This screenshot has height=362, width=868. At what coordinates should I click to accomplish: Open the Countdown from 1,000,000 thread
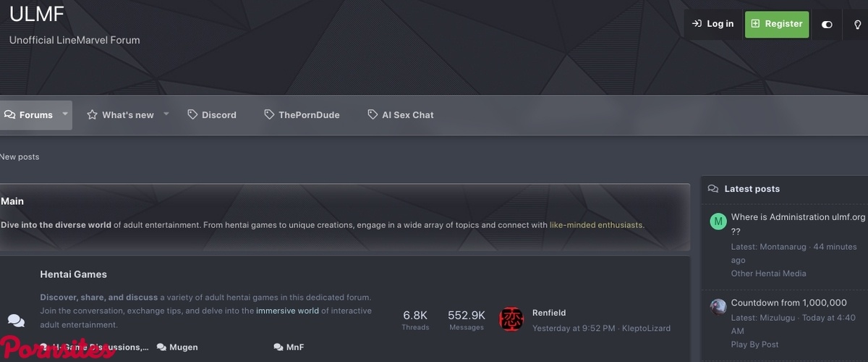788,303
